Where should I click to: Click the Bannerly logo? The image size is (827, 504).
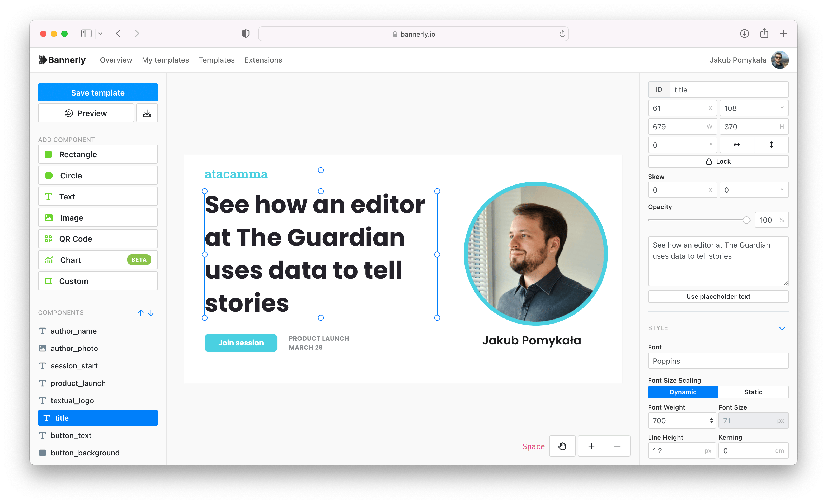coord(62,60)
